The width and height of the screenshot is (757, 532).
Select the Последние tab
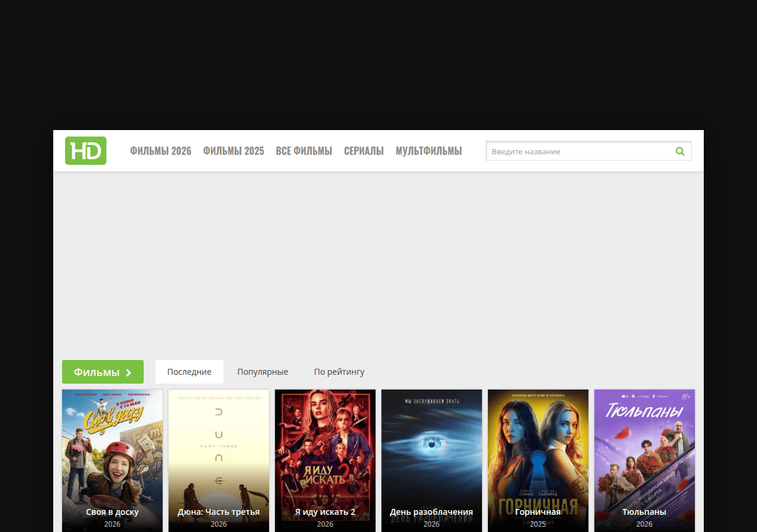189,372
